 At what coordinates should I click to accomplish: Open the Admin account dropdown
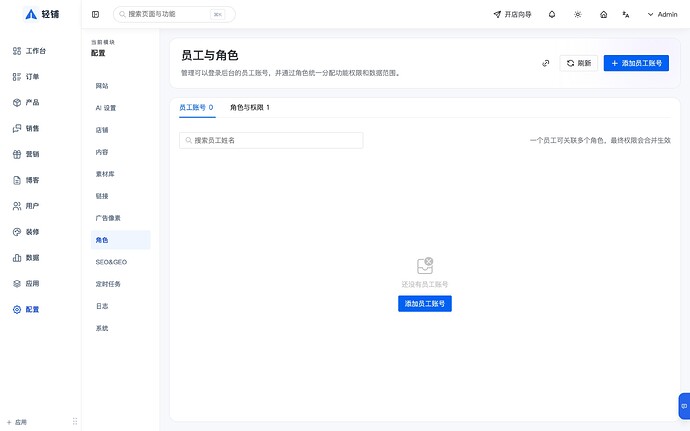click(x=662, y=15)
